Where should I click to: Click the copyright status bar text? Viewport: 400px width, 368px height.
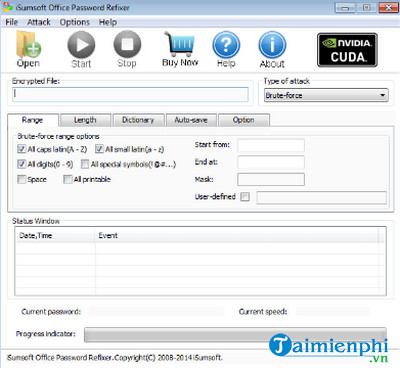(114, 358)
